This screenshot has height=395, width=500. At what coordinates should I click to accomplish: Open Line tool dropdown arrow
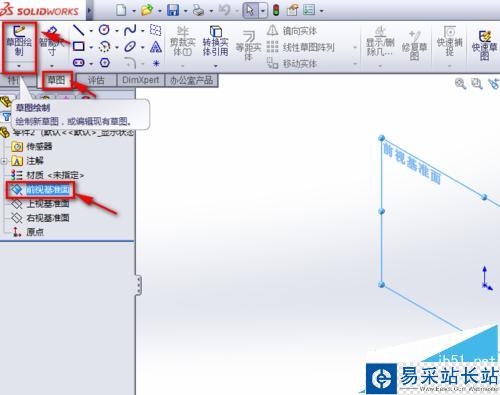(91, 31)
